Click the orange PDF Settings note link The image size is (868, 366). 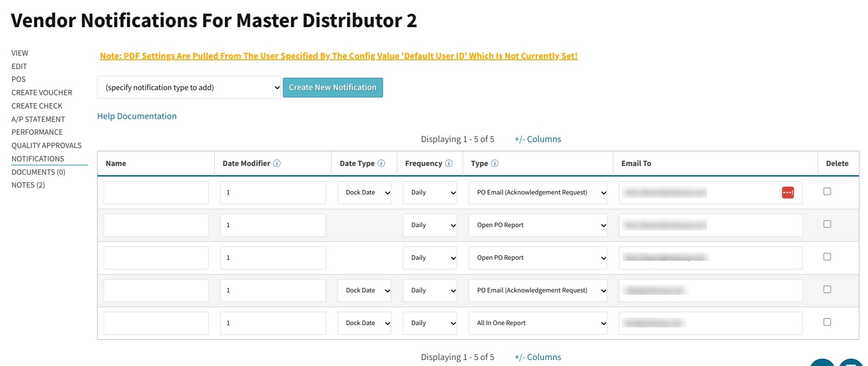click(x=339, y=56)
